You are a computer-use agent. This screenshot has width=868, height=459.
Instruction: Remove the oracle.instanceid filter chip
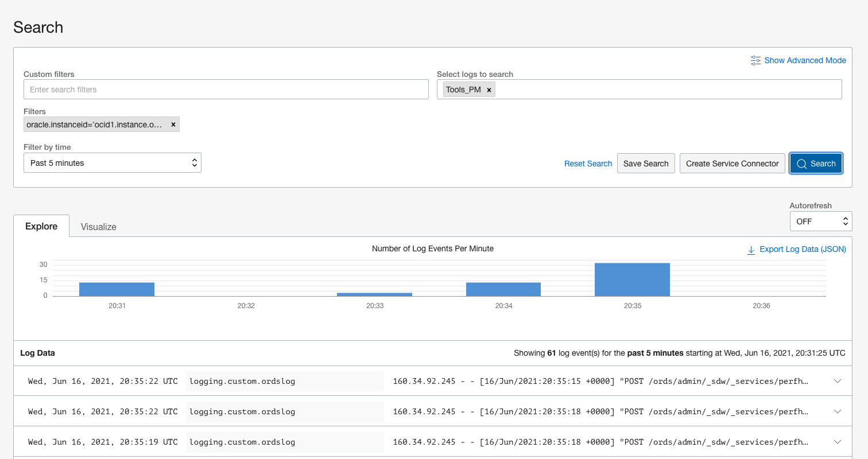point(173,125)
